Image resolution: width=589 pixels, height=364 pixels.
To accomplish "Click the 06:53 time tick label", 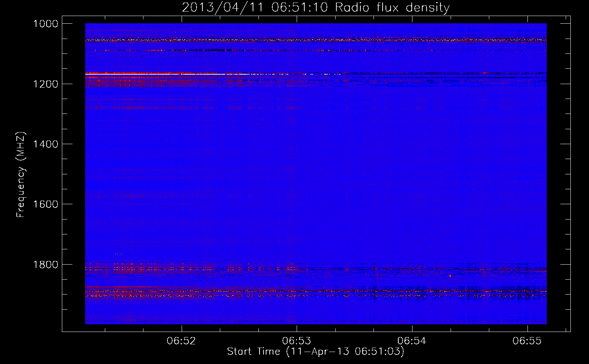I will tap(297, 341).
